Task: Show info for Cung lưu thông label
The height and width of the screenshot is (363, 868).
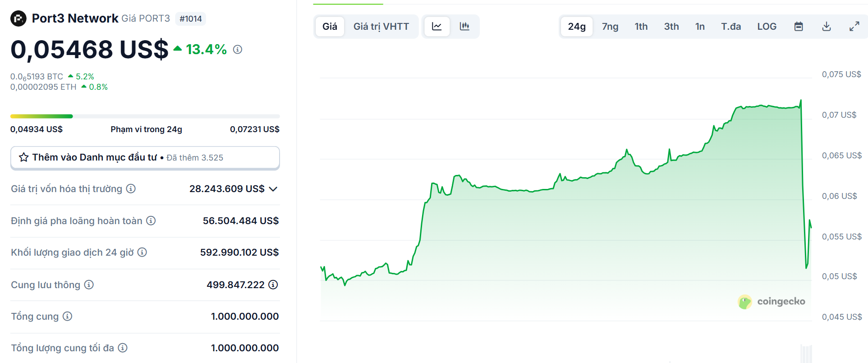Action: [89, 285]
